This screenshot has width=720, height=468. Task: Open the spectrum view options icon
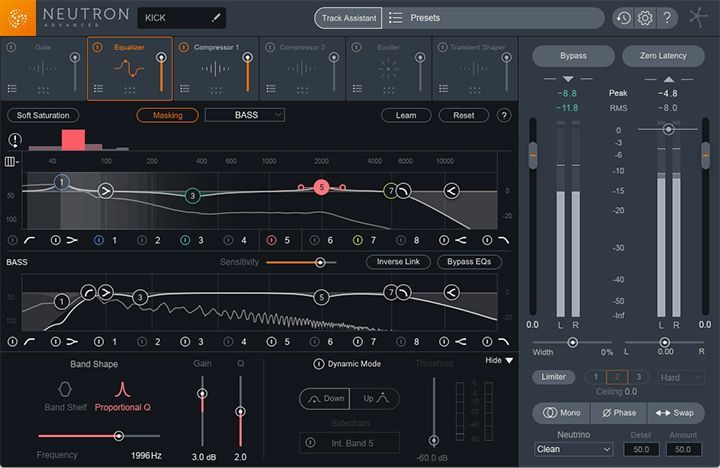click(x=9, y=162)
